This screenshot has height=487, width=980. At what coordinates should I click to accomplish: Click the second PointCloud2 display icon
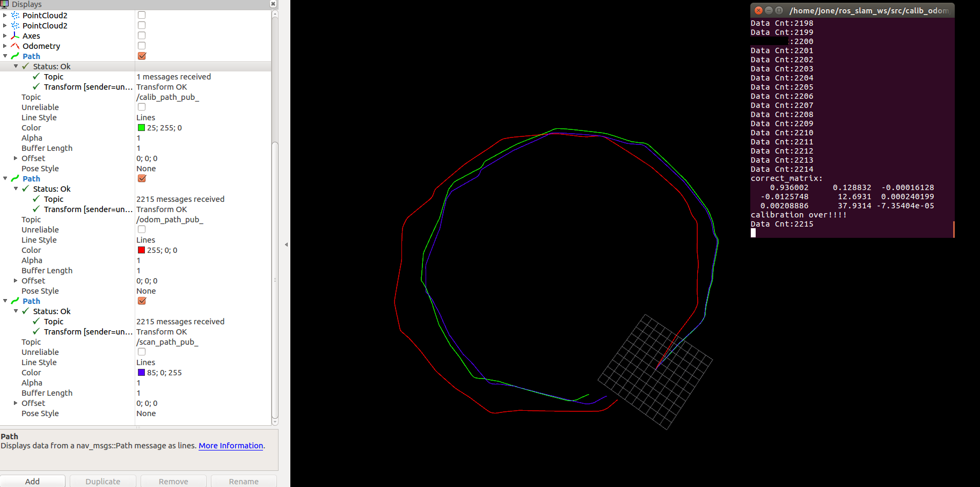(x=15, y=26)
